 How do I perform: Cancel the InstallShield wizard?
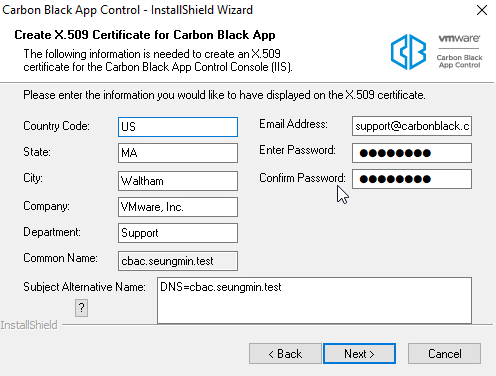coord(444,354)
